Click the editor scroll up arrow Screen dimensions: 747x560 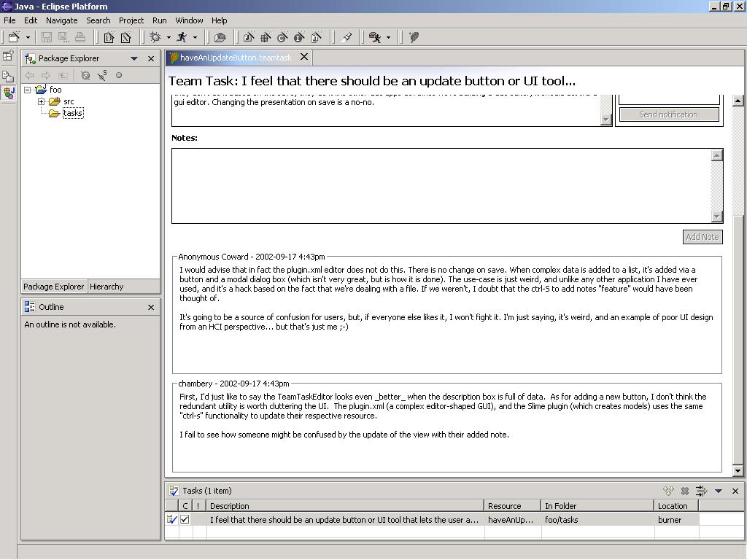pyautogui.click(x=738, y=101)
